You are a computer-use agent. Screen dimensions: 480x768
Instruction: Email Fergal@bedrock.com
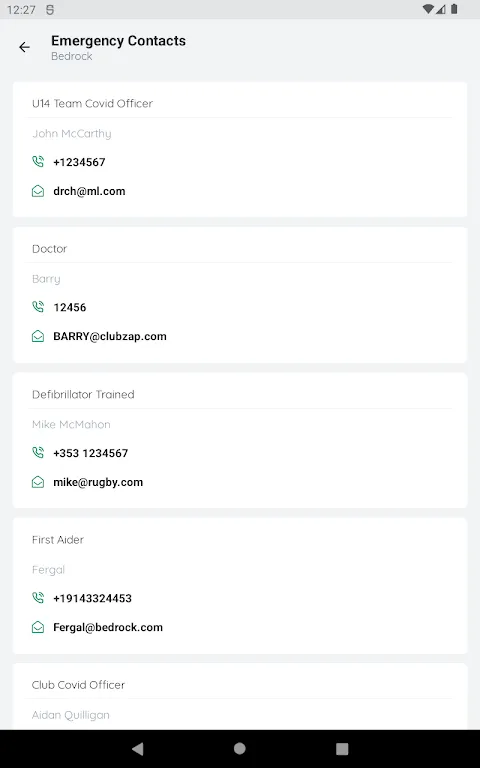108,627
